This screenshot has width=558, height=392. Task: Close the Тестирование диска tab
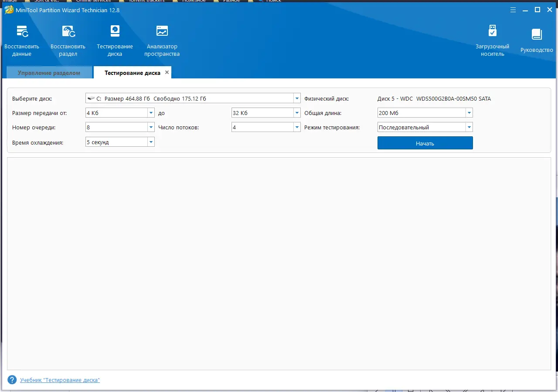[167, 73]
